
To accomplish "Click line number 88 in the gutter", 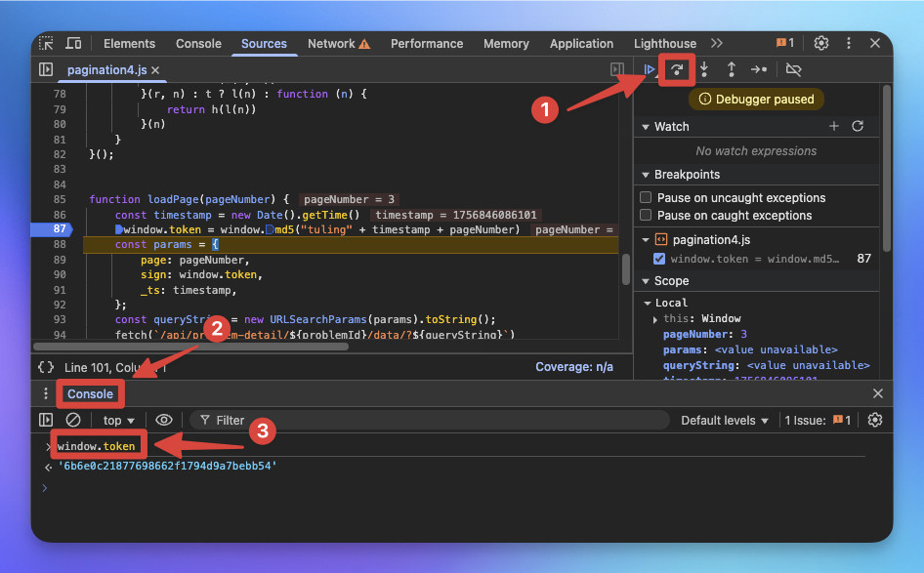I will click(60, 244).
